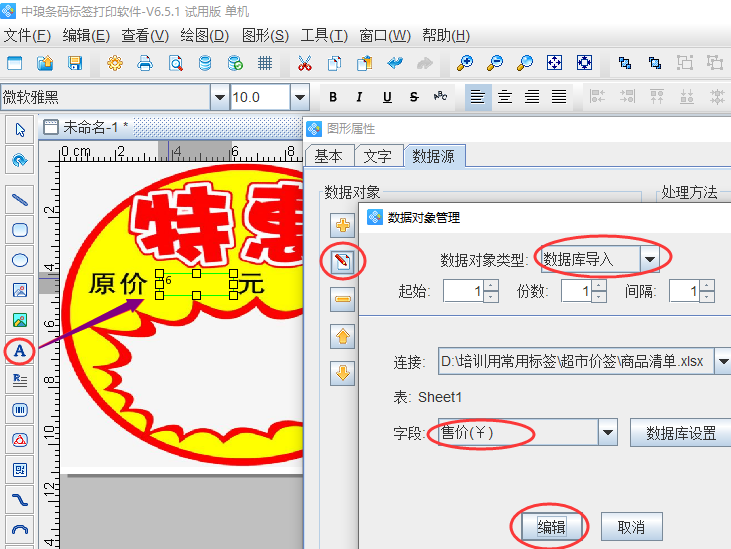This screenshot has height=549, width=731.
Task: Click the remove data object minus icon
Action: click(343, 299)
